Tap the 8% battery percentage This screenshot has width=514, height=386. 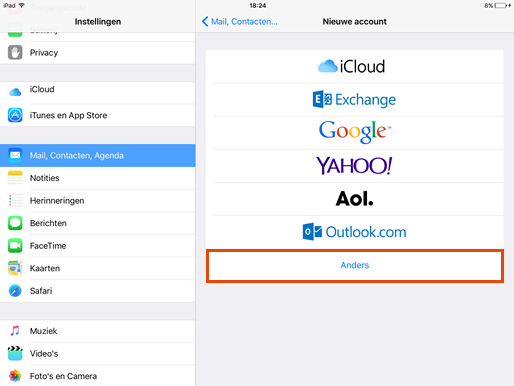[489, 6]
